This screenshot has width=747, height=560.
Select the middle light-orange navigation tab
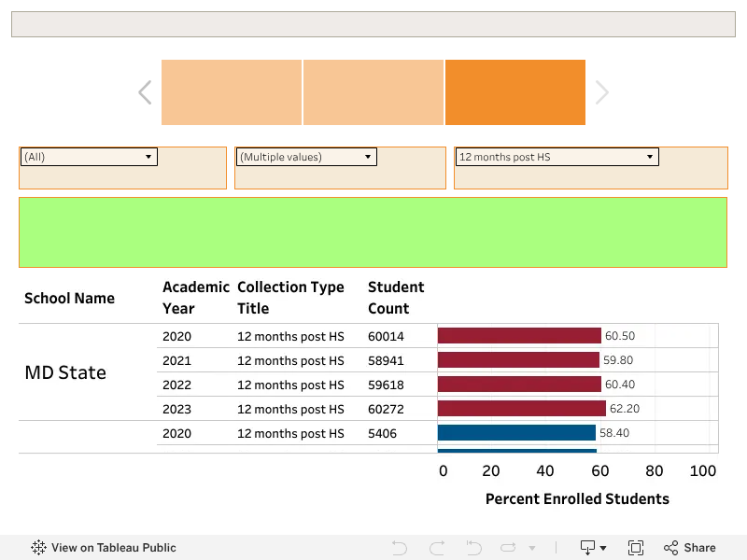point(373,92)
